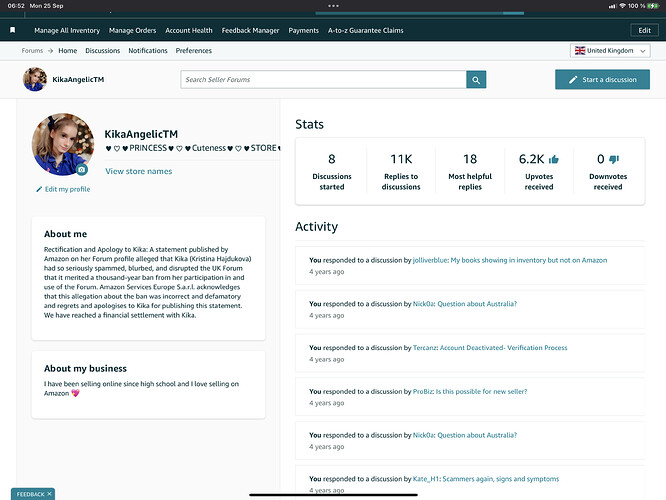666x500 pixels.
Task: Click the About my business heading
Action: tap(85, 368)
